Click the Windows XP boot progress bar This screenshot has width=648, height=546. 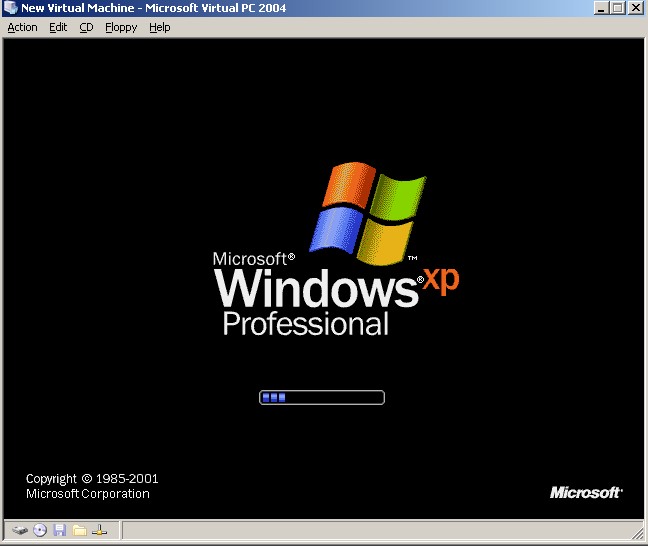[322, 397]
